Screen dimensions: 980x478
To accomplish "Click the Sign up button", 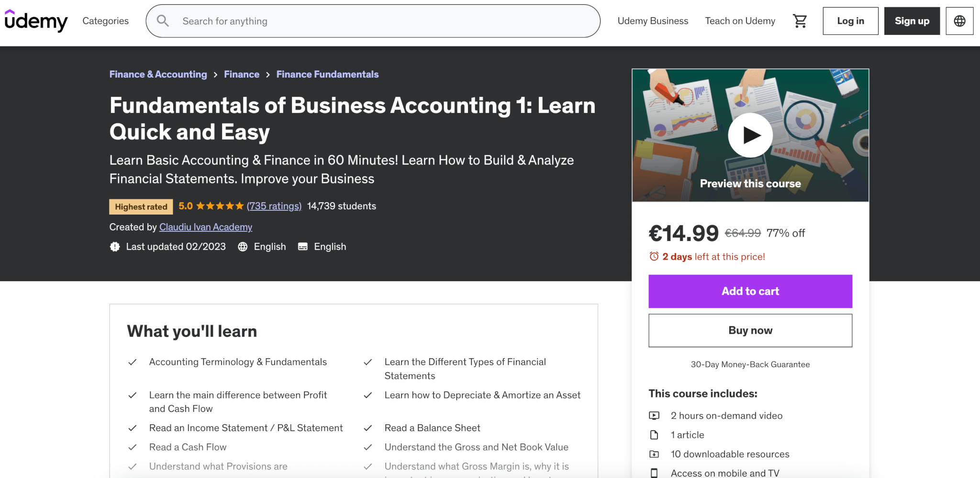I will click(912, 21).
